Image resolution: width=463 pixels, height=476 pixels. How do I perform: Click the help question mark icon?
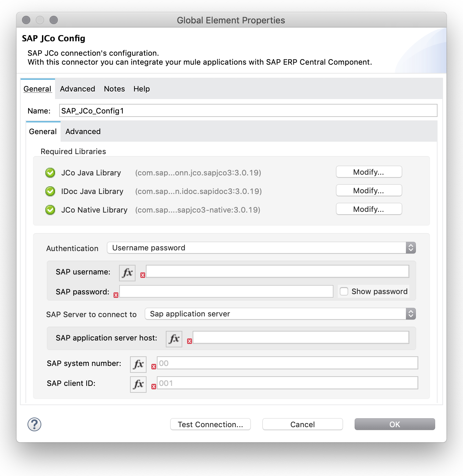pos(34,424)
